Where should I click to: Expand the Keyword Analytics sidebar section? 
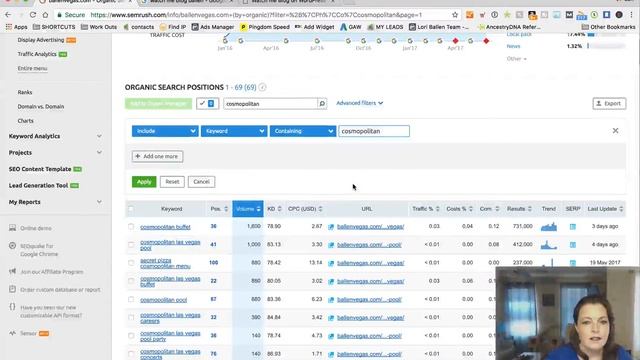coord(99,136)
